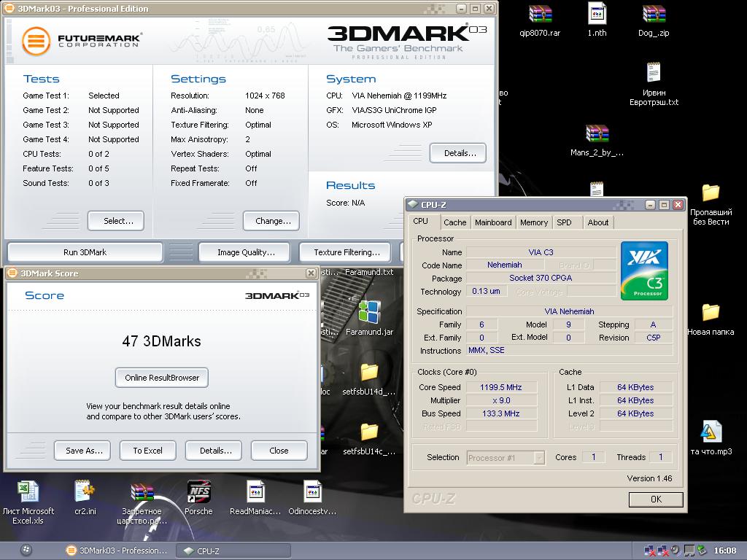Screen dimensions: 747x560
Task: Click the Futuremark Corporation logo
Action: [81, 41]
